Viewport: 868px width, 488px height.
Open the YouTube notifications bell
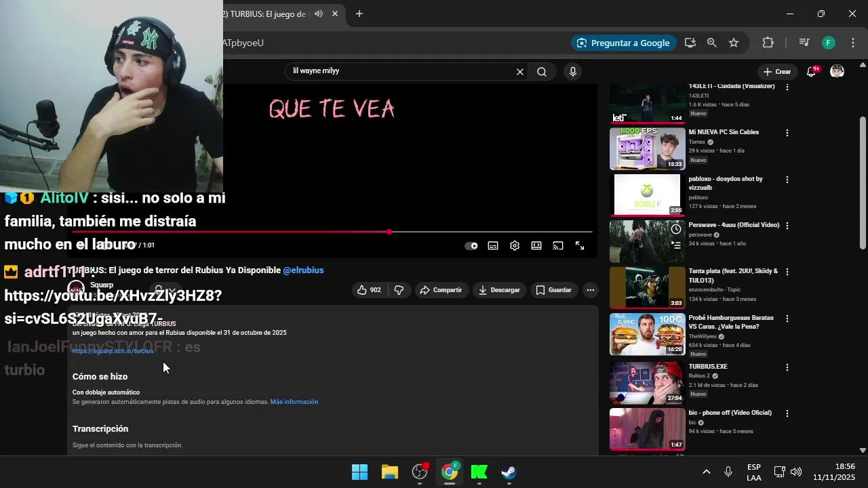[x=812, y=71]
